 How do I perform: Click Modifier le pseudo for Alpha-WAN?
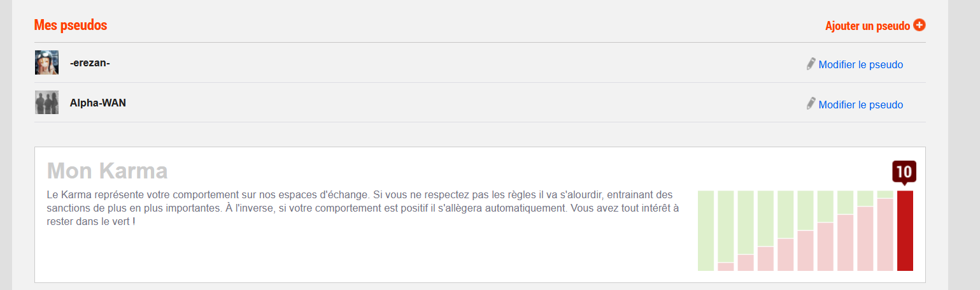pyautogui.click(x=860, y=105)
